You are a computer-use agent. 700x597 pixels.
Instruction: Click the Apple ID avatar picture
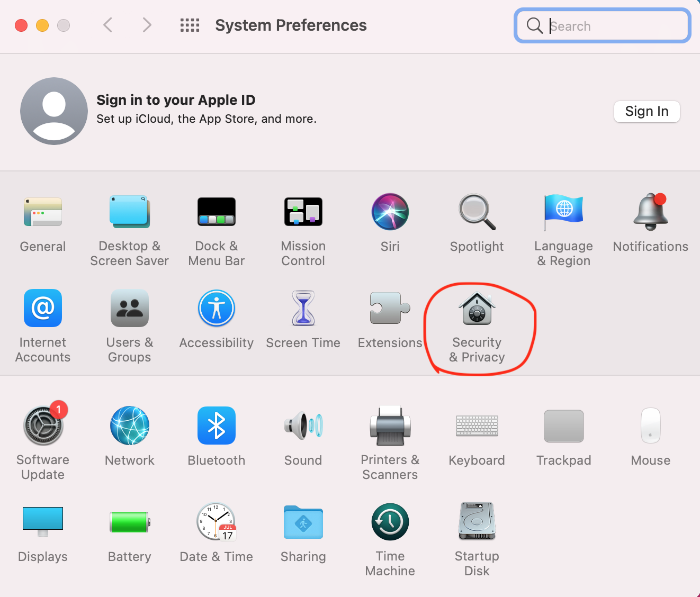coord(54,111)
